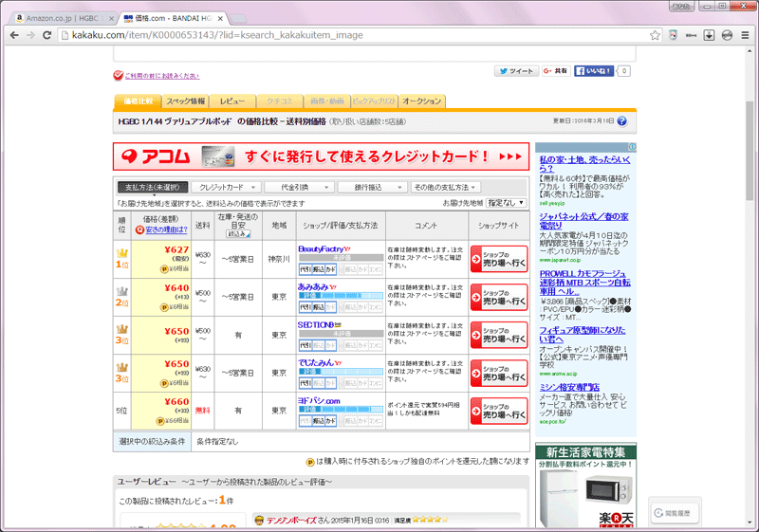This screenshot has width=759, height=532.
Task: Open the Chrome hamburger menu
Action: tap(744, 35)
